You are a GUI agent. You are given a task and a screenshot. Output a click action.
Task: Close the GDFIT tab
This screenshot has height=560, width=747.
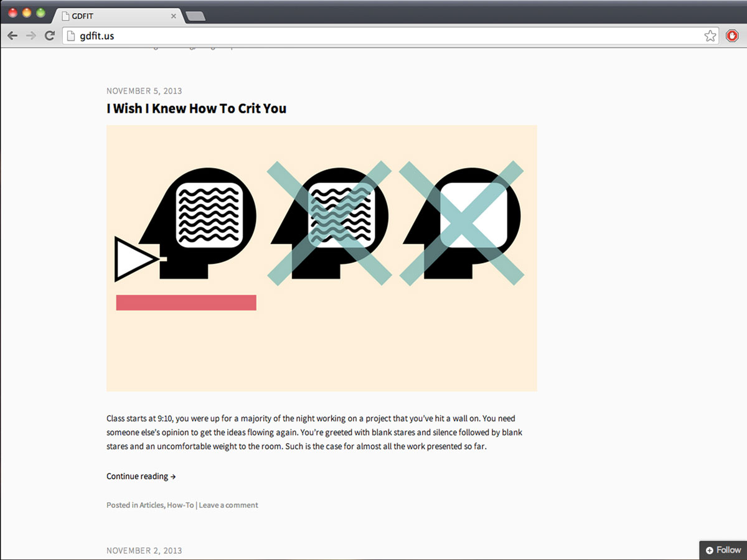[x=174, y=16]
